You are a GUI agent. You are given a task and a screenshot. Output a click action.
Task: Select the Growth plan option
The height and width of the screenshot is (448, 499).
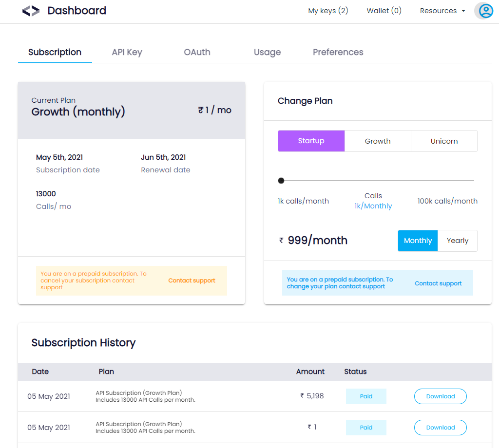point(378,141)
